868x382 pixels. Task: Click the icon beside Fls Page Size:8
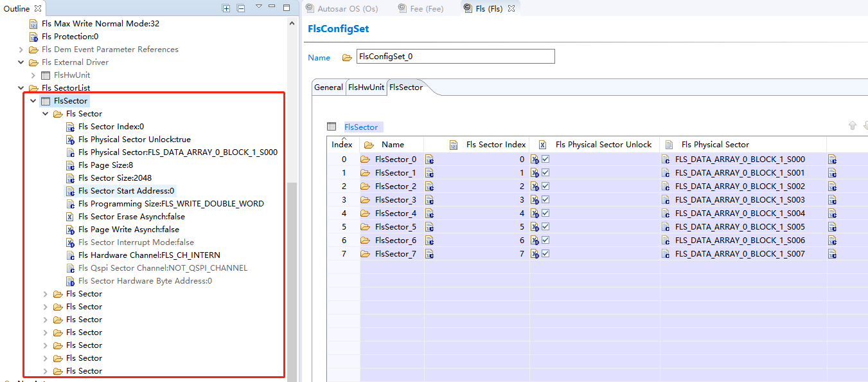point(71,165)
